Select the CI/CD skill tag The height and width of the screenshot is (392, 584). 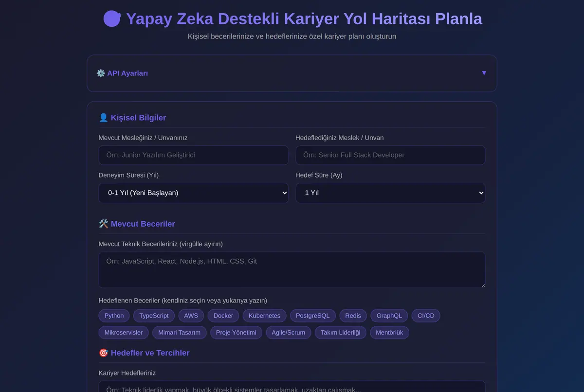[426, 316]
